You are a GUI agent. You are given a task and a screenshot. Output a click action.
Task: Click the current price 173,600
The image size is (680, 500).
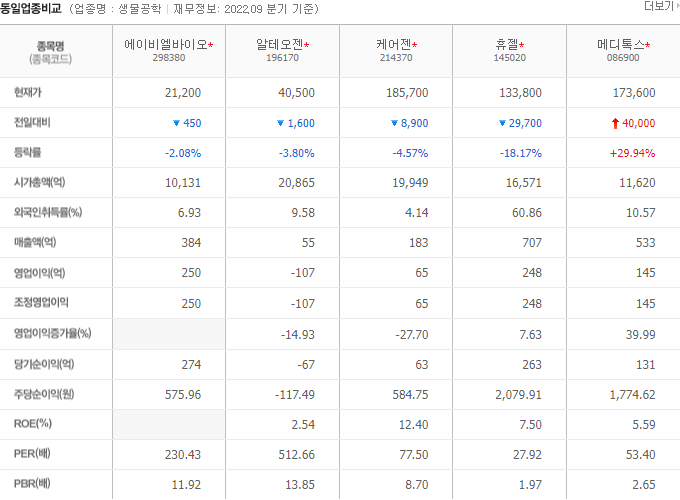(634, 93)
